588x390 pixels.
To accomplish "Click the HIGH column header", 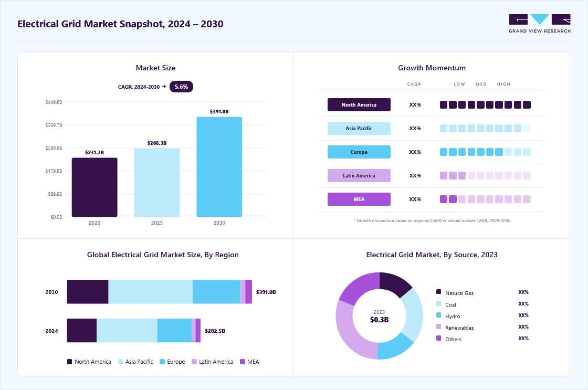I will point(503,84).
